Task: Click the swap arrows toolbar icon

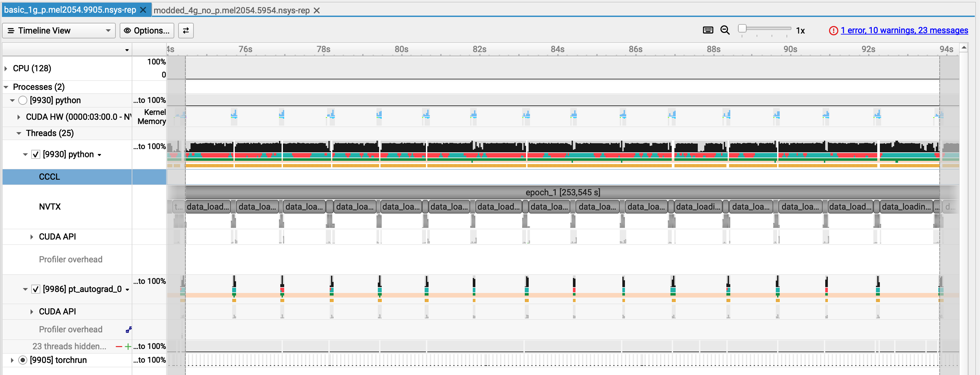Action: (x=186, y=31)
